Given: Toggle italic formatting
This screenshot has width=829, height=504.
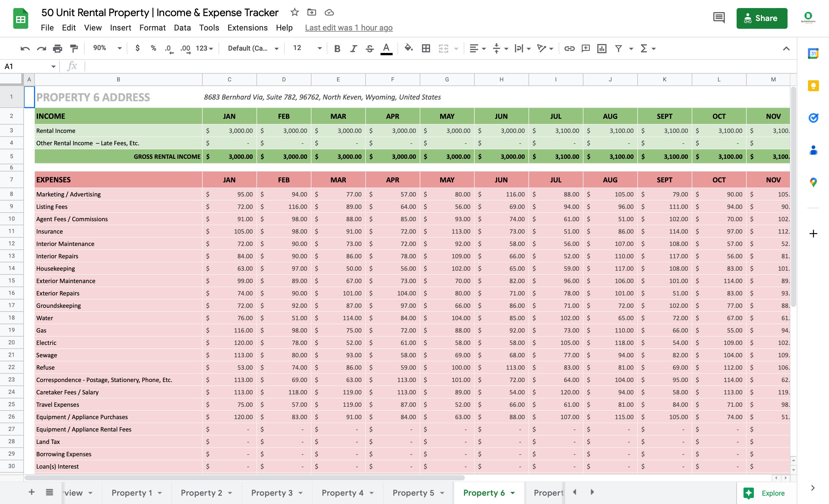Looking at the screenshot, I should pos(353,49).
